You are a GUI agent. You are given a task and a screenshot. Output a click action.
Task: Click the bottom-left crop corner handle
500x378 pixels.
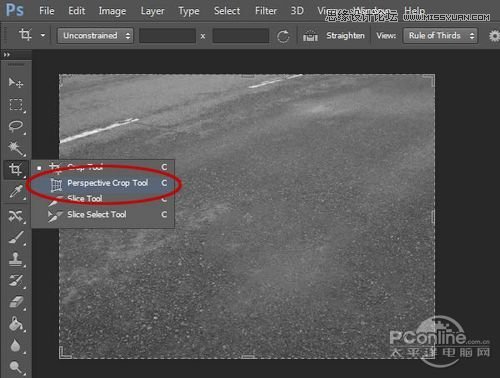point(65,353)
